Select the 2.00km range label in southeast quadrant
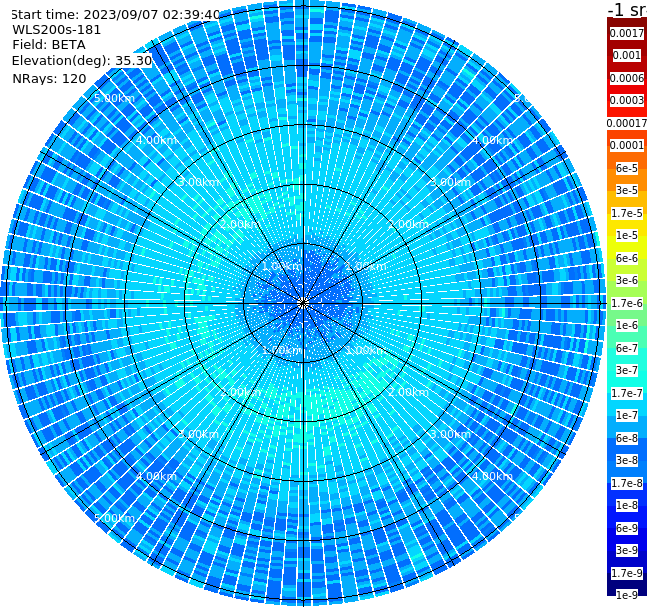This screenshot has width=647, height=607. click(408, 392)
